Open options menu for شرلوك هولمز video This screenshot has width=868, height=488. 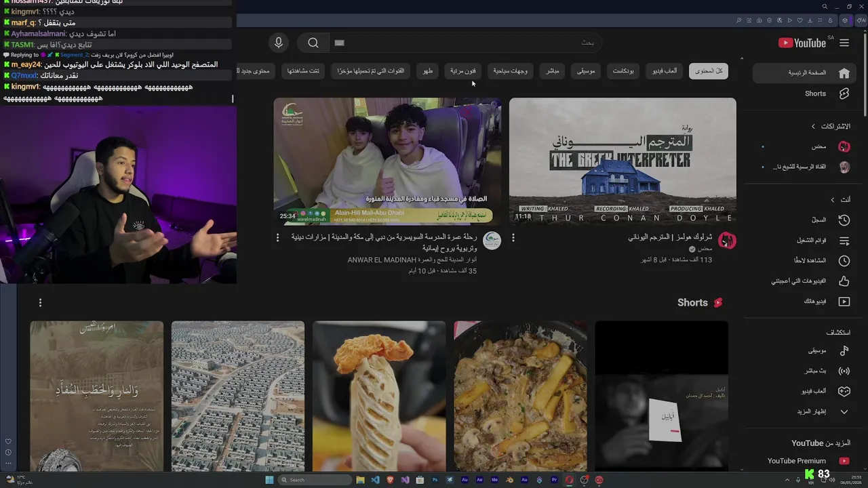pyautogui.click(x=513, y=238)
